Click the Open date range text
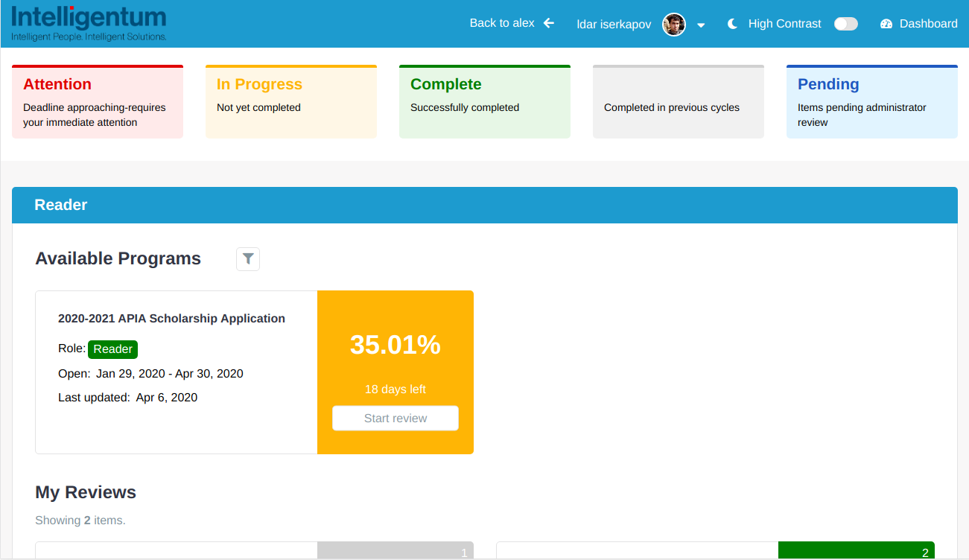Screen dimensions: 969x560 (x=150, y=374)
